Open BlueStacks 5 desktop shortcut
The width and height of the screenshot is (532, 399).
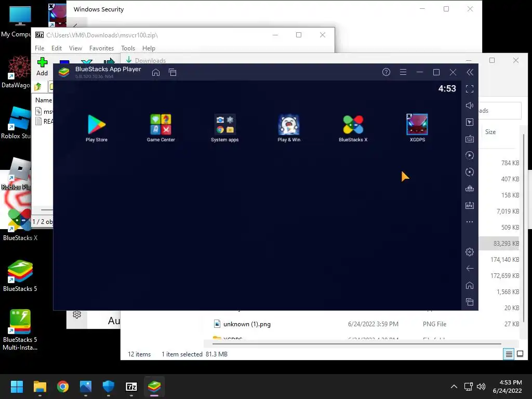(20, 275)
